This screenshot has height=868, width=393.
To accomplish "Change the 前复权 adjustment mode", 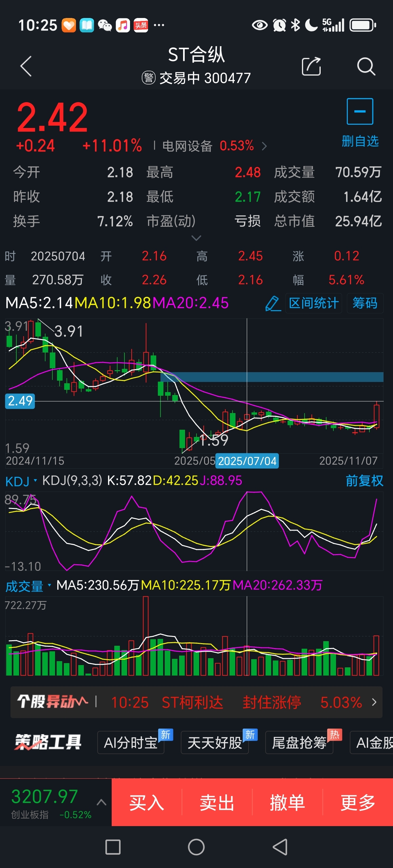I will coord(365,481).
